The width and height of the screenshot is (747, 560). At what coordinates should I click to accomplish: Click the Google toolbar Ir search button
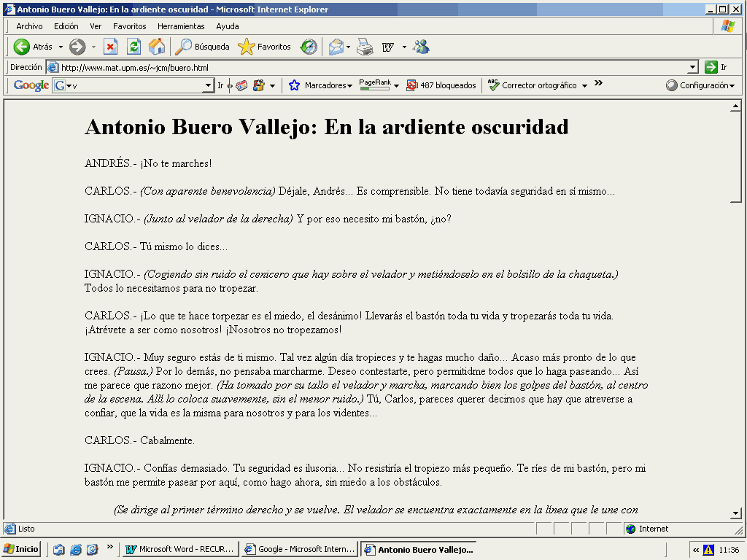pos(220,85)
